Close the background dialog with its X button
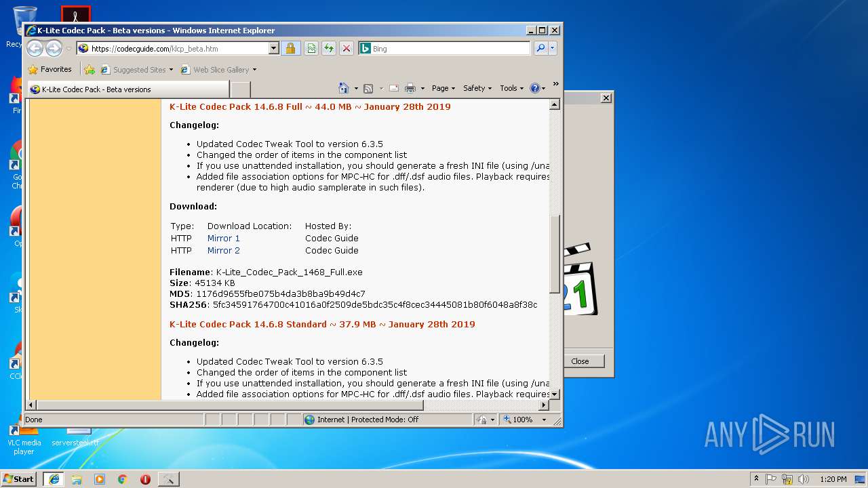 coord(606,98)
